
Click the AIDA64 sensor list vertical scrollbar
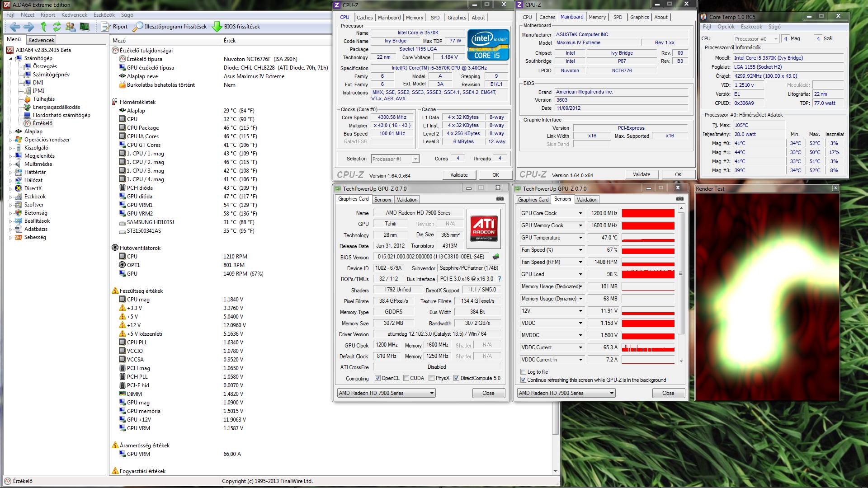(x=556, y=255)
